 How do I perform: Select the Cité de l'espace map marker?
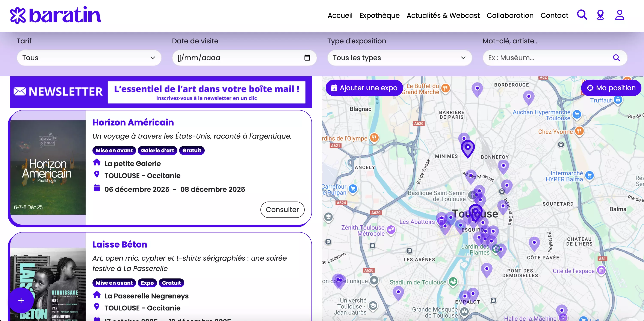click(x=601, y=271)
